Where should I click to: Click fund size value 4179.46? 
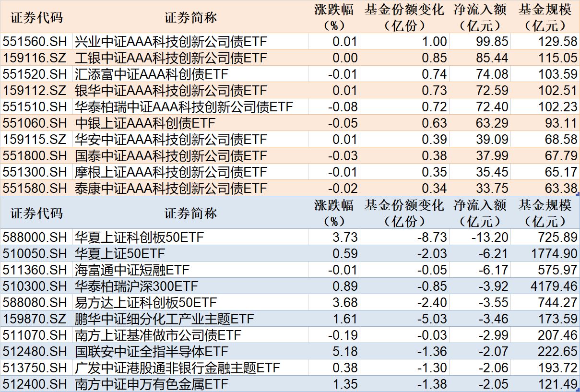pyautogui.click(x=553, y=286)
